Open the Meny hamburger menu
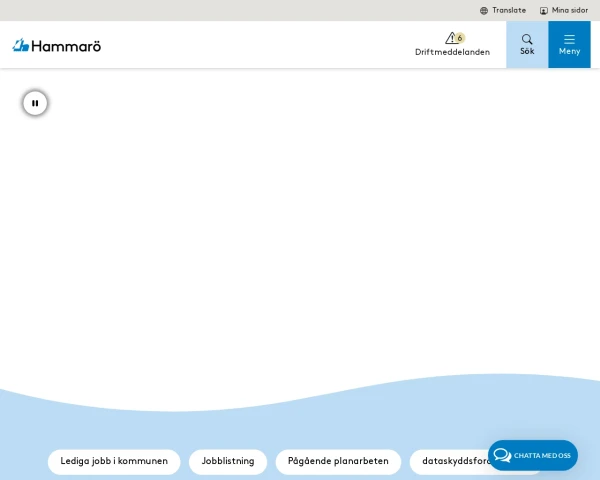 pyautogui.click(x=569, y=44)
